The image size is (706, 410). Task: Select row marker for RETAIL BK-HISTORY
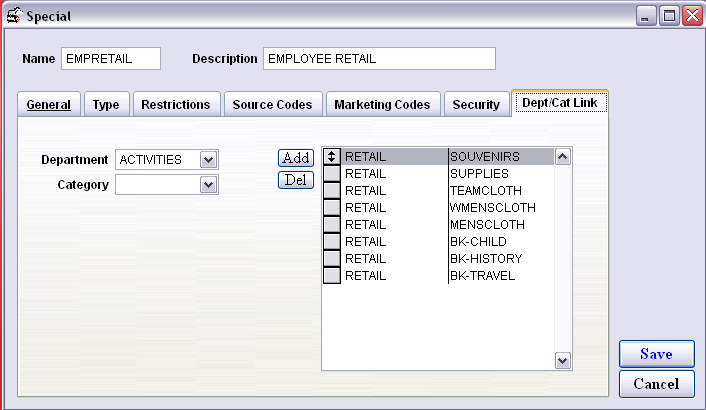point(332,258)
